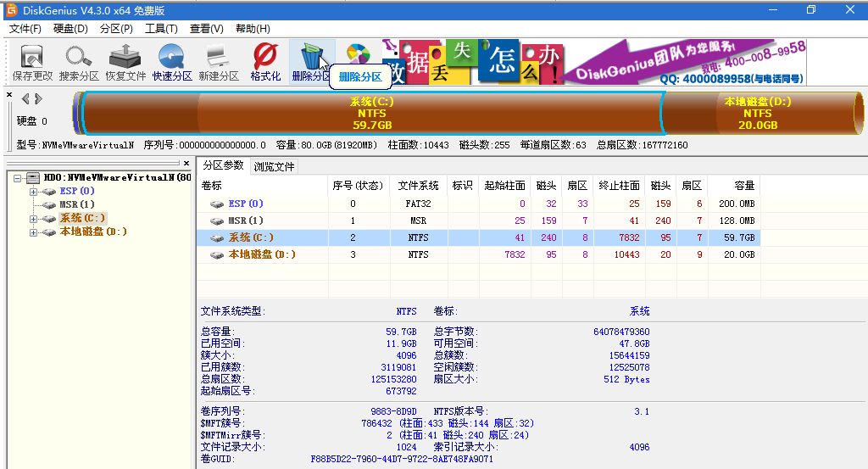
Task: Click the 20.0GB capacity cell in table
Action: (734, 254)
